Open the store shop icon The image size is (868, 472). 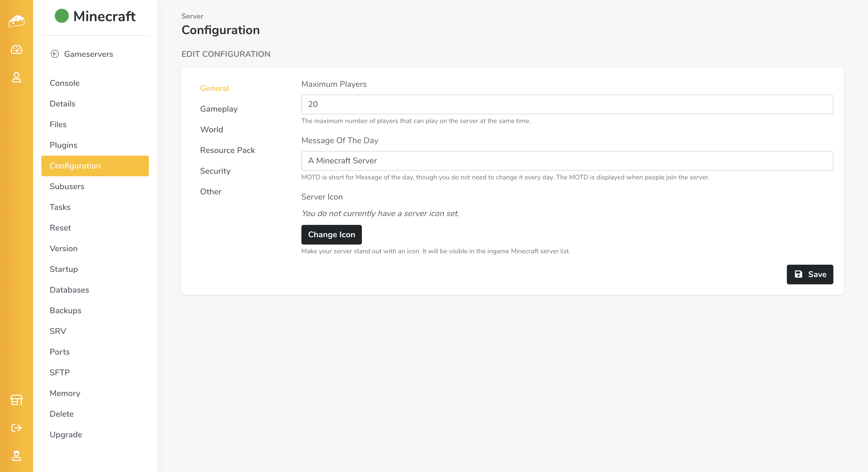tap(16, 400)
